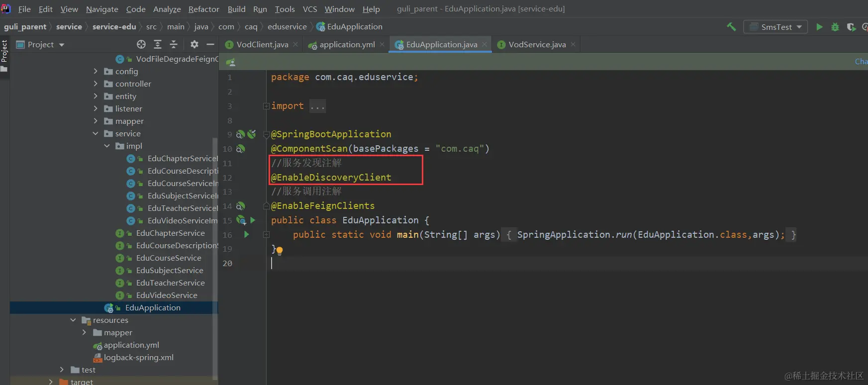The height and width of the screenshot is (385, 868).
Task: Click Spring gutter icon on line 14
Action: [x=241, y=206]
